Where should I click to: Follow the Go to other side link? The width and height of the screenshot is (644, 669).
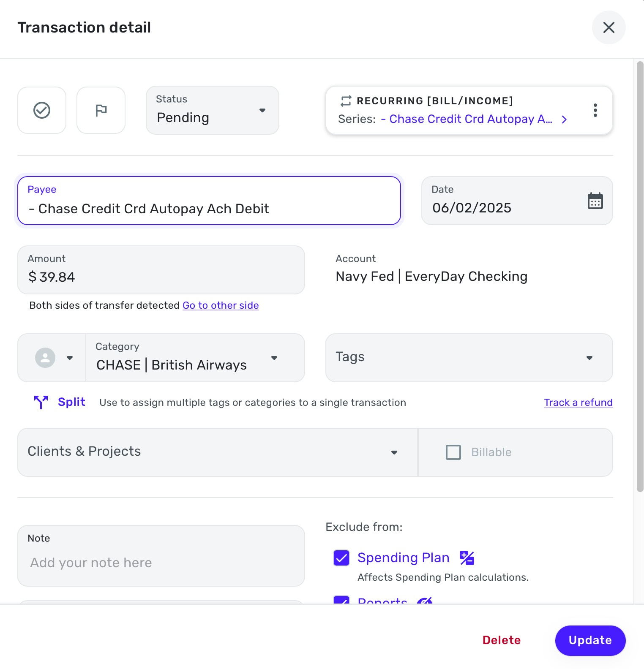click(x=221, y=305)
